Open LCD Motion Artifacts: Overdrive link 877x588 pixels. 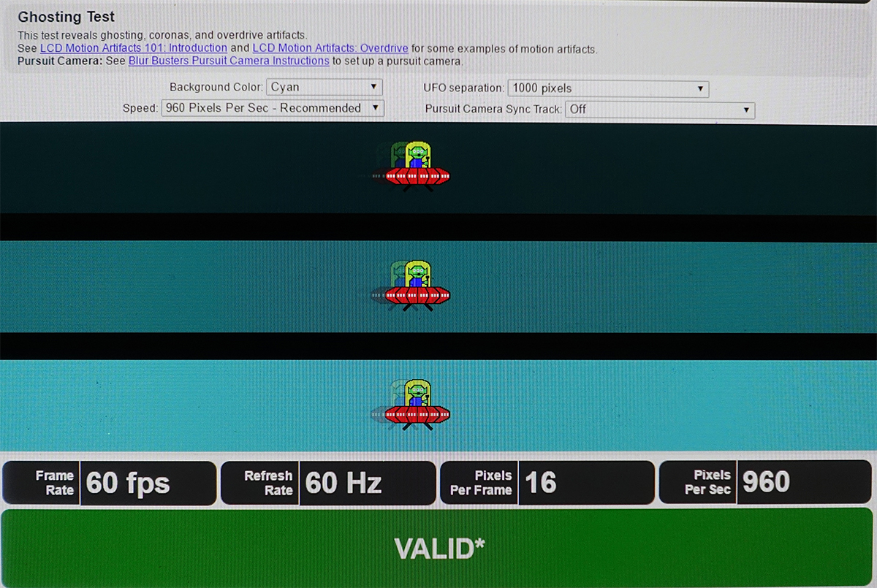pos(330,49)
